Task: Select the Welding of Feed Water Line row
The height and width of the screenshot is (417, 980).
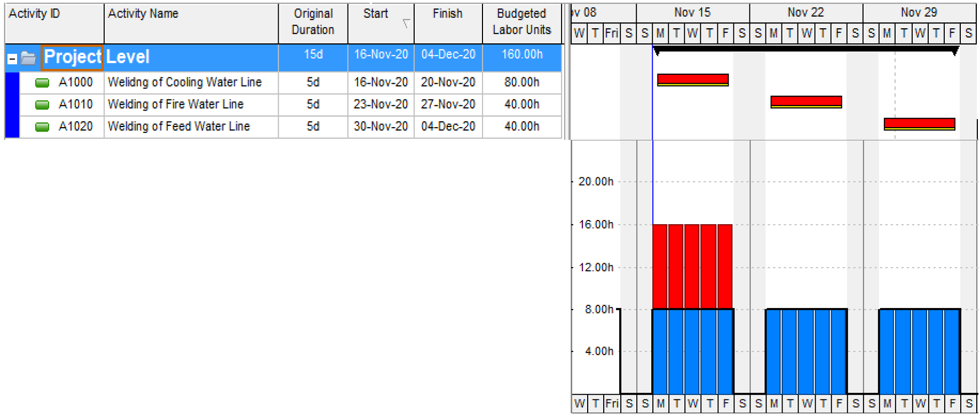Action: 179,127
